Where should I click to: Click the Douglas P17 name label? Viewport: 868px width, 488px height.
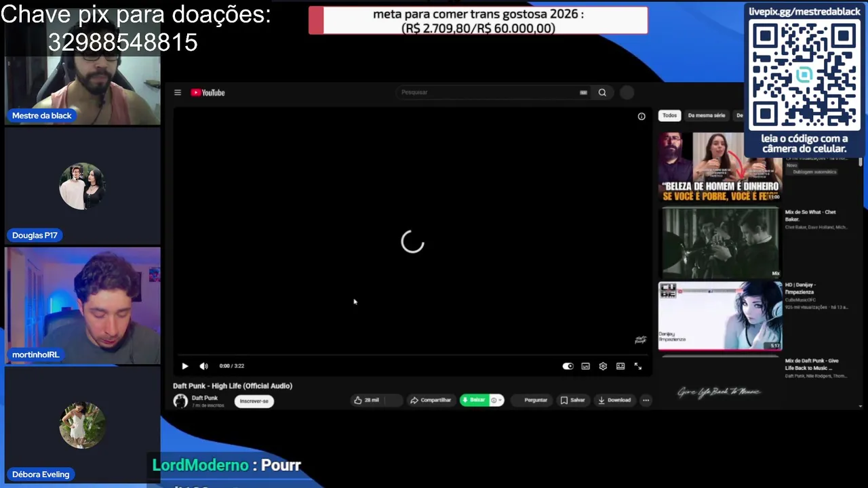pos(35,235)
